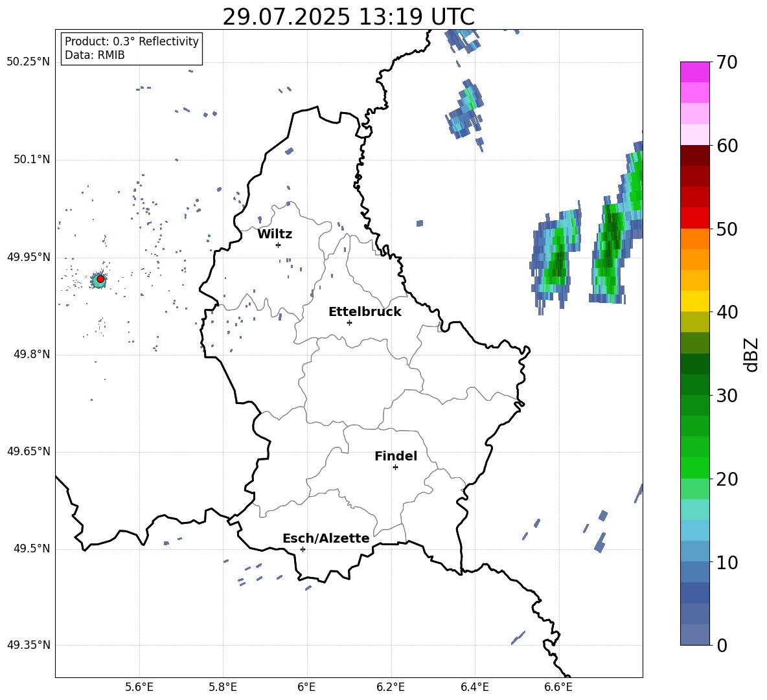Click the bright green 20 dBZ color band
767x700 pixels.
[694, 468]
